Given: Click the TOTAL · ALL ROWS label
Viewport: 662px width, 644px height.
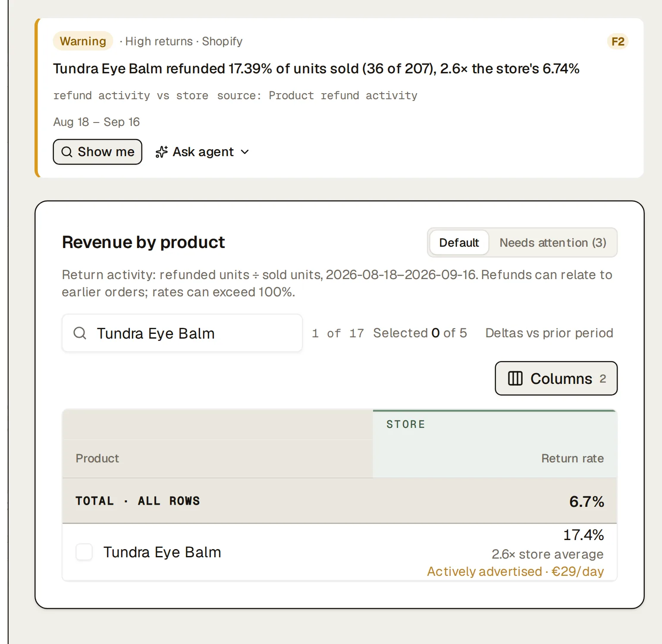Looking at the screenshot, I should pyautogui.click(x=138, y=501).
